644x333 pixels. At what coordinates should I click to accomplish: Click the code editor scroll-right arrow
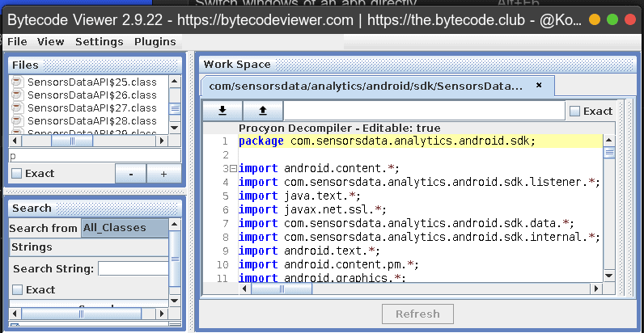coord(596,289)
